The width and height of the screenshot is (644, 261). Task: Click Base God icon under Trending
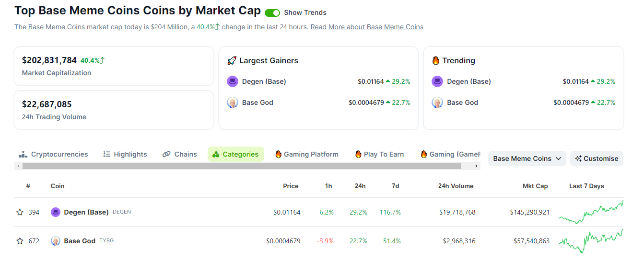pos(437,102)
